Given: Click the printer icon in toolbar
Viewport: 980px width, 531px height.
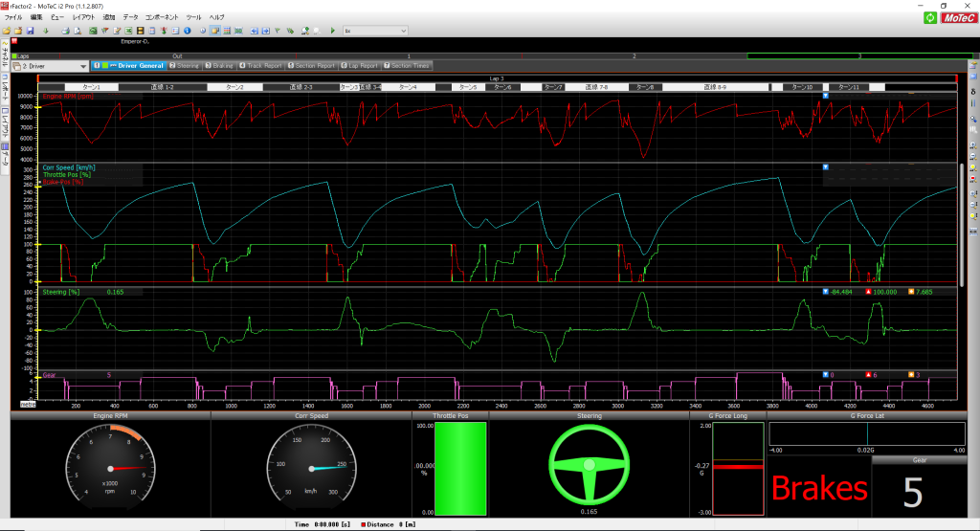Looking at the screenshot, I should 64,31.
